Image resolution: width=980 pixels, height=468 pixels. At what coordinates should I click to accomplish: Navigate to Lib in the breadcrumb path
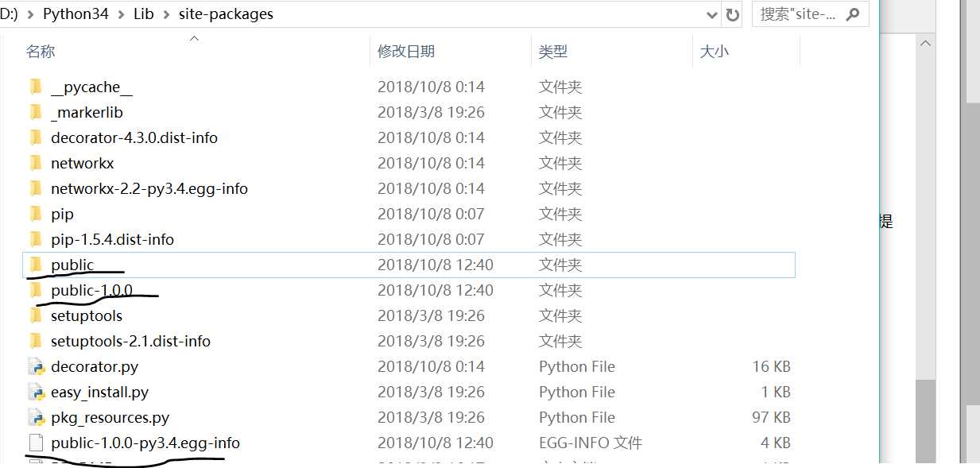tap(143, 14)
